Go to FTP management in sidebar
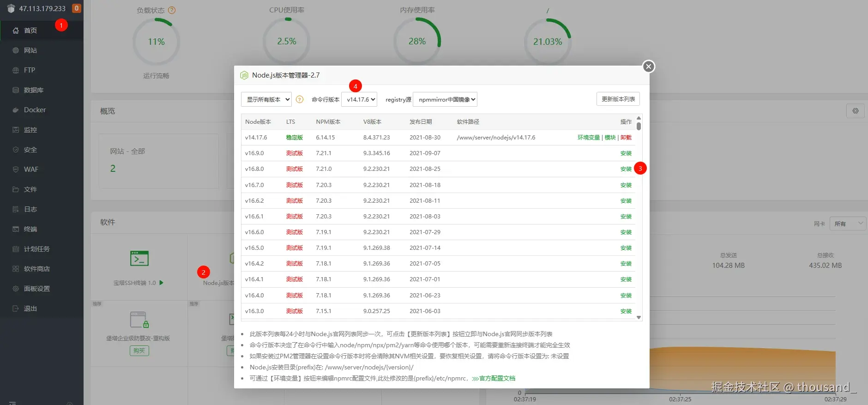The width and height of the screenshot is (868, 405). coord(30,70)
